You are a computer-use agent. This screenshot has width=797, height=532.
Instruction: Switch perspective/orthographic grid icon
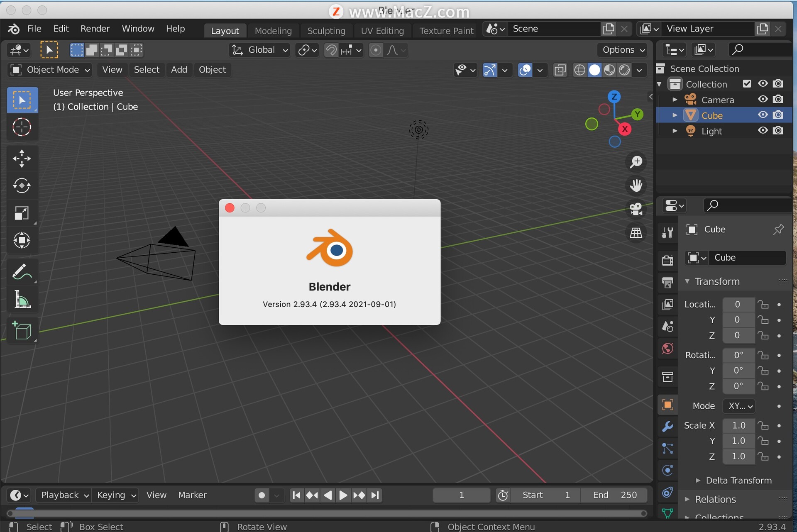[x=636, y=232]
